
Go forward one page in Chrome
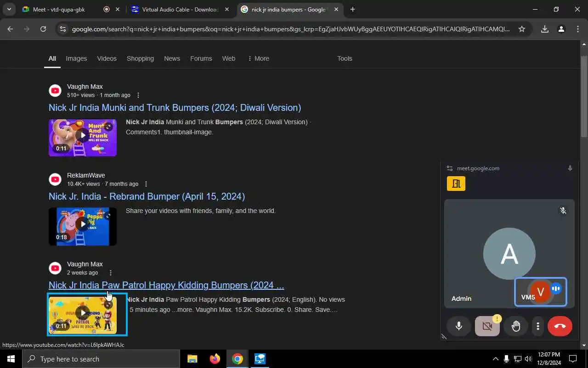(x=27, y=29)
